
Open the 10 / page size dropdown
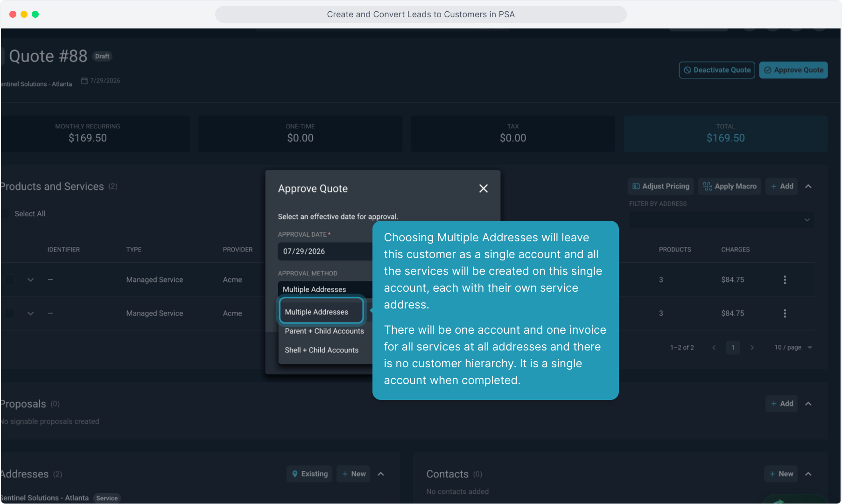(x=793, y=348)
